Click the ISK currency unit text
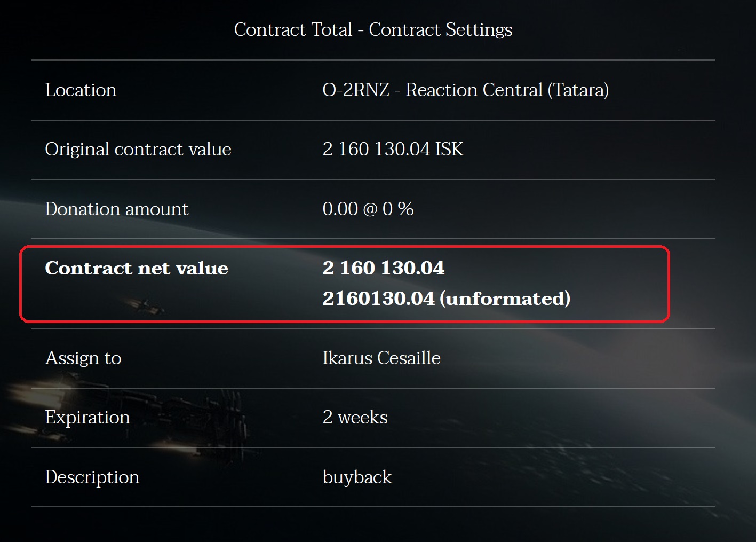 tap(449, 149)
